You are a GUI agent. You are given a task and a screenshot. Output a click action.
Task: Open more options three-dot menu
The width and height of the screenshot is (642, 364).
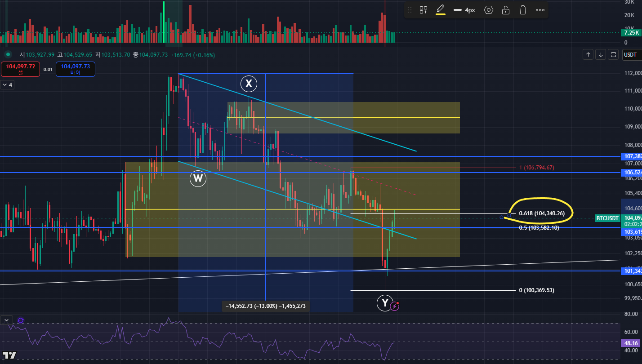(x=540, y=10)
